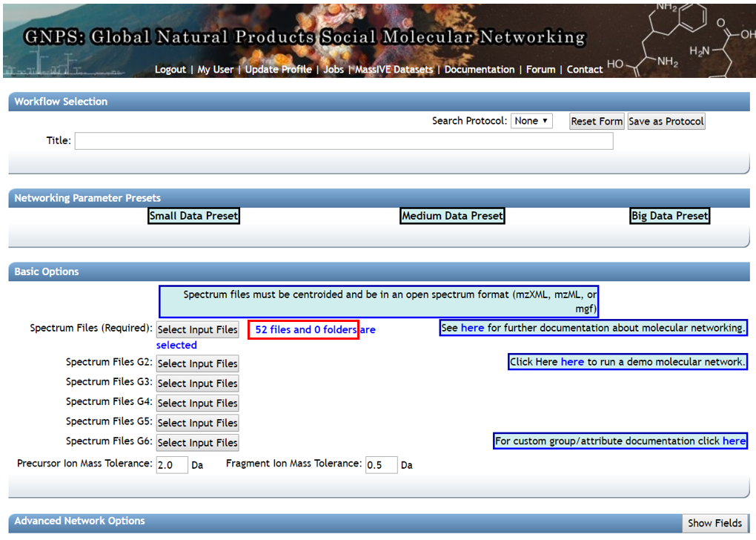Click 'here' to run demo molecular network
Viewport: 756px width, 540px height.
coord(572,362)
